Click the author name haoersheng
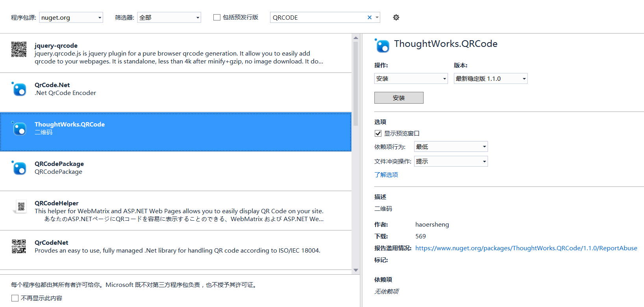 coord(432,224)
